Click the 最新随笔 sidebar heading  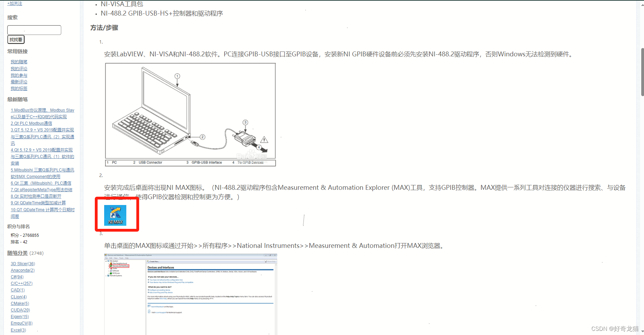17,100
